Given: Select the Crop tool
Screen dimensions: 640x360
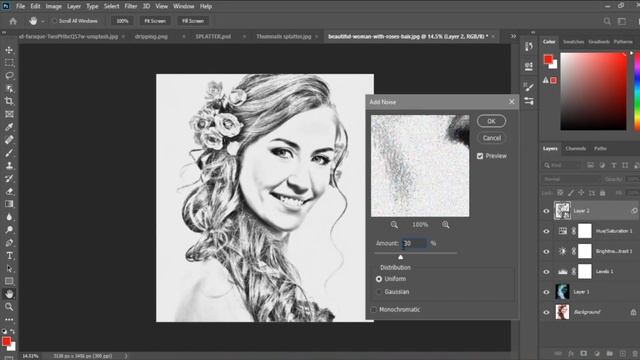Looking at the screenshot, I should [9, 101].
